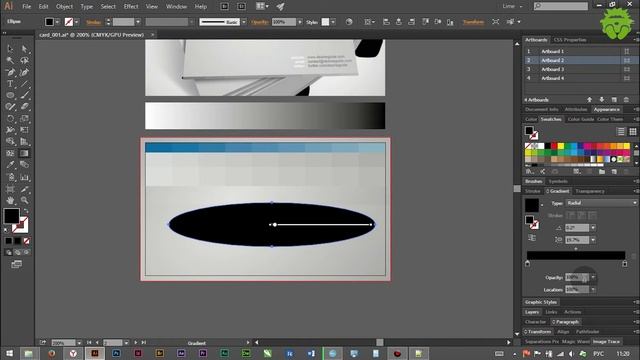
Task: Click the Delete Artboard trash icon
Action: point(626,100)
